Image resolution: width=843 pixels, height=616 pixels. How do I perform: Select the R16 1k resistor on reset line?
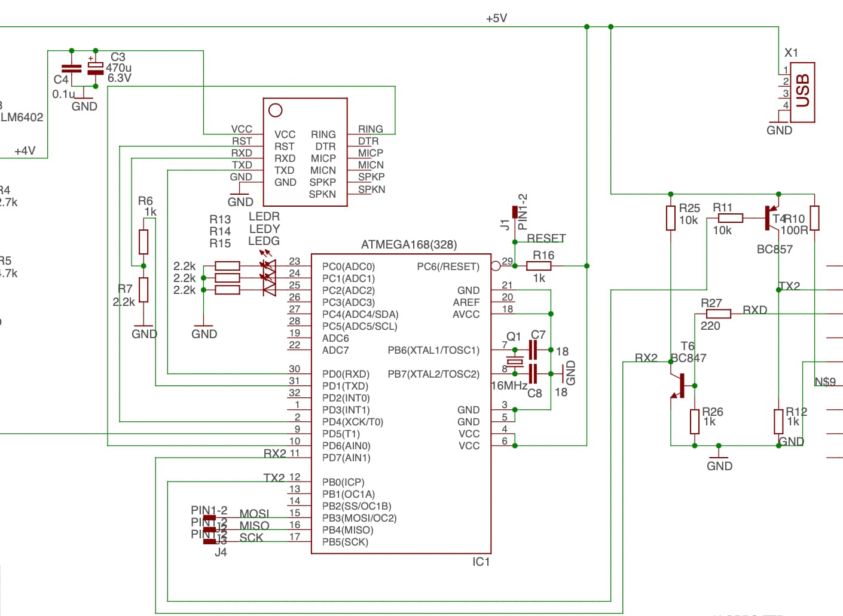coord(539,266)
